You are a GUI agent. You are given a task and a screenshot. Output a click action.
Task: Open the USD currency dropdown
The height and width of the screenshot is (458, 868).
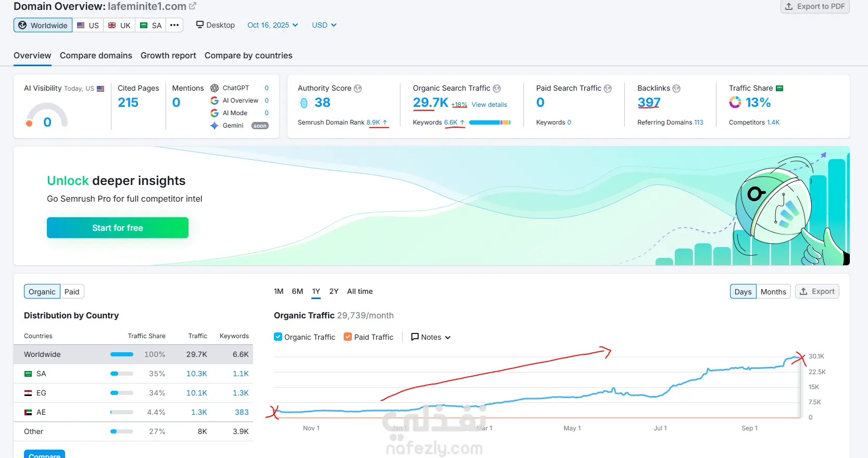point(324,25)
